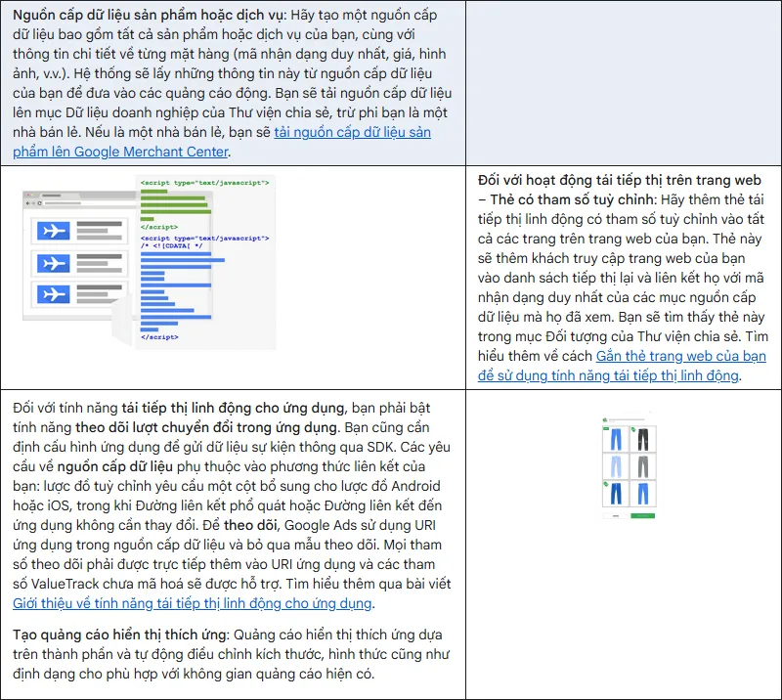Screen dimensions: 782x700
Task: Click the JavaScript tag illustration with airplane listings
Action: (149, 261)
